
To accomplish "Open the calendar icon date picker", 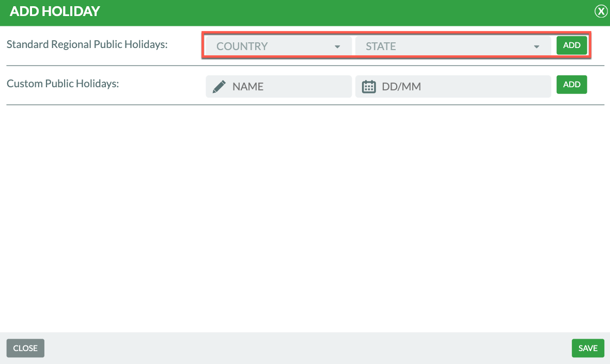I will coord(369,87).
